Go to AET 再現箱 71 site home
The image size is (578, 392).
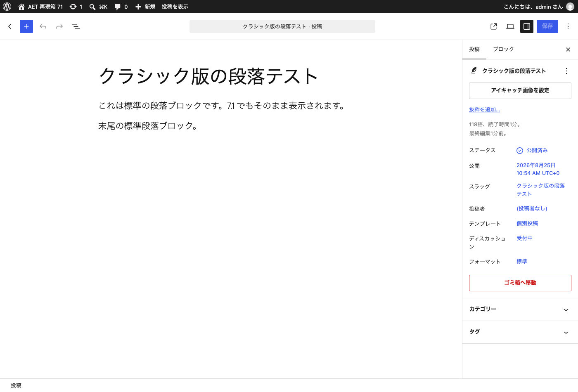pyautogui.click(x=40, y=7)
